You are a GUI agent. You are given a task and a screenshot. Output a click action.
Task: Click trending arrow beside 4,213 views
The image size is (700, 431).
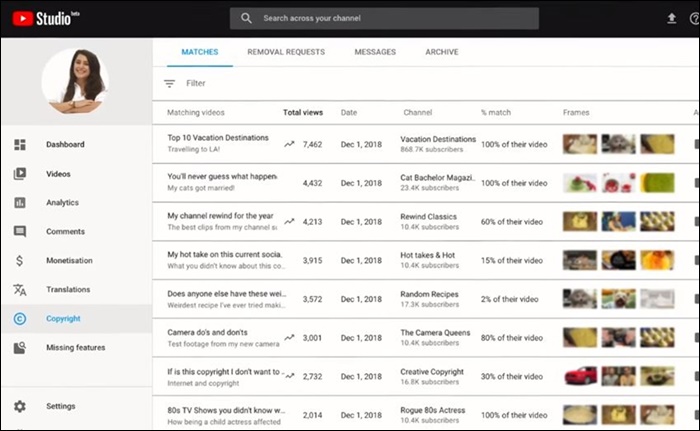[x=289, y=222]
